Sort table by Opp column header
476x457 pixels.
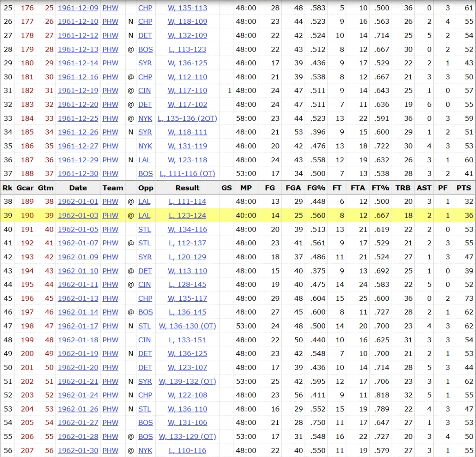pyautogui.click(x=145, y=188)
